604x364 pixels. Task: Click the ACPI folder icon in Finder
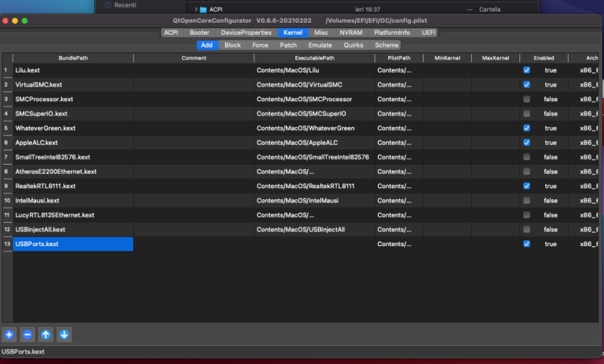pyautogui.click(x=203, y=9)
